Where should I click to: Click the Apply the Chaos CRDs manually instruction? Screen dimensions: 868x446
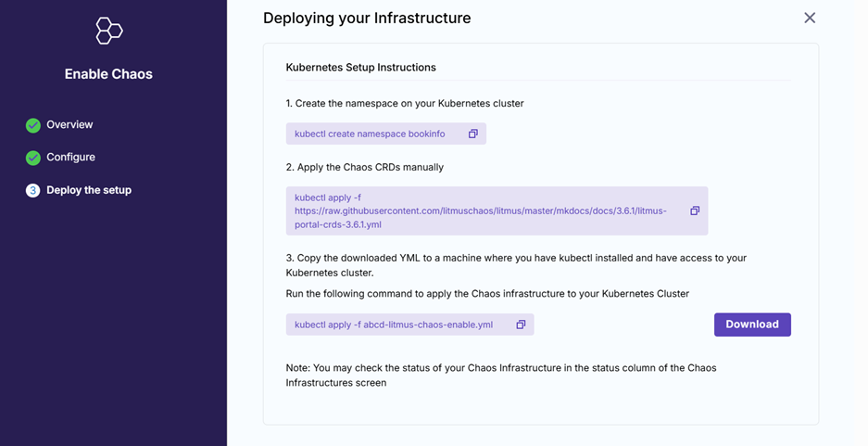coord(364,167)
